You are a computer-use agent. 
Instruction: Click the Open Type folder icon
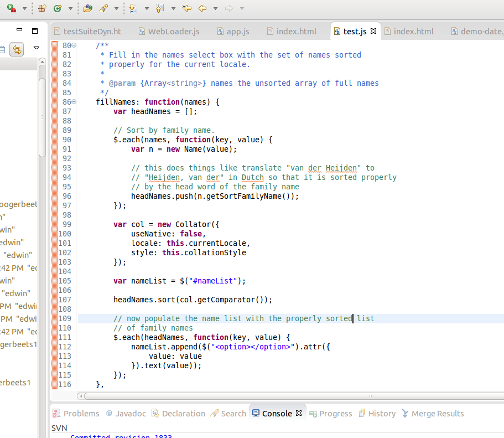(88, 8)
